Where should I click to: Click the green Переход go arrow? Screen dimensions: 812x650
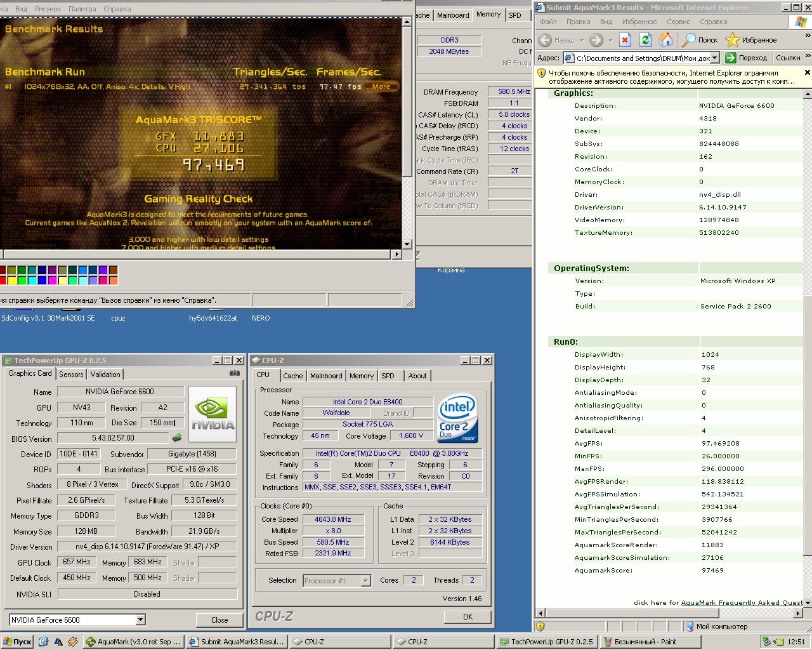[x=731, y=58]
